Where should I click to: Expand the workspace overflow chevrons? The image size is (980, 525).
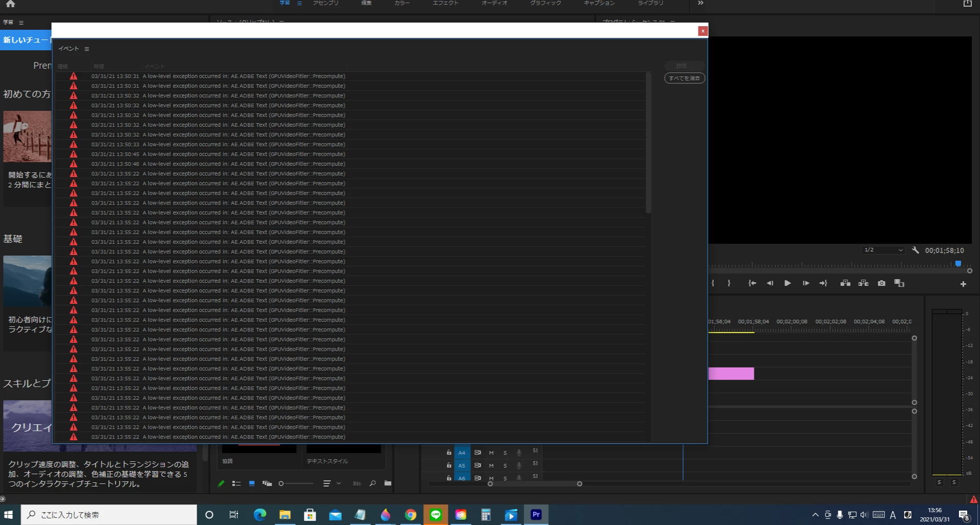pyautogui.click(x=700, y=3)
